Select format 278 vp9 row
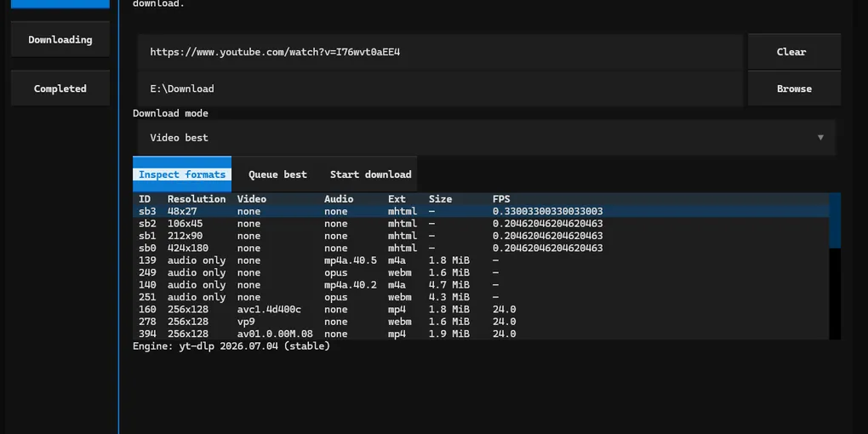 (481, 321)
